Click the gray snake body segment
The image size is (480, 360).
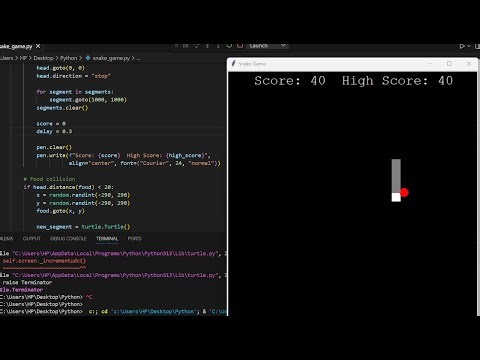[396, 176]
